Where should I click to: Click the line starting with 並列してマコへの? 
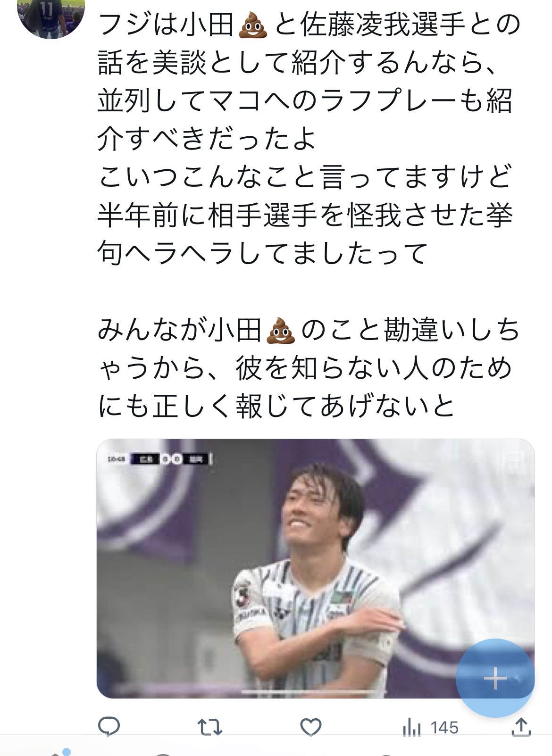pos(305,101)
